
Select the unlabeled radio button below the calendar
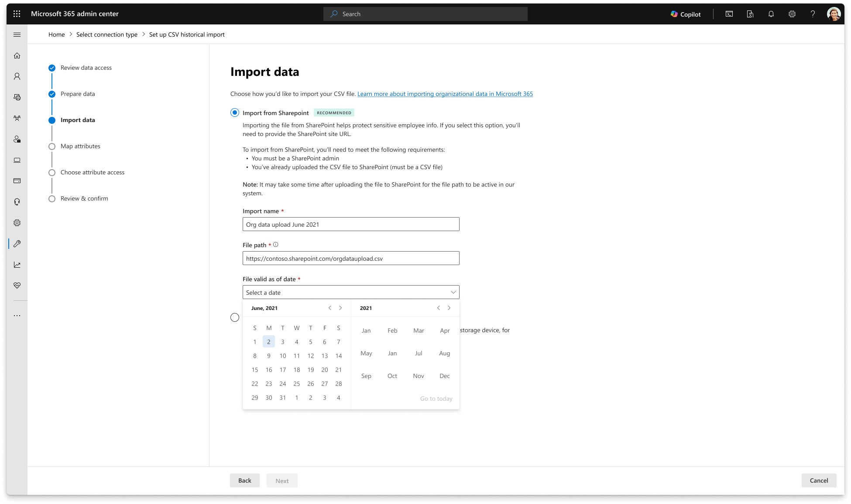coord(235,317)
